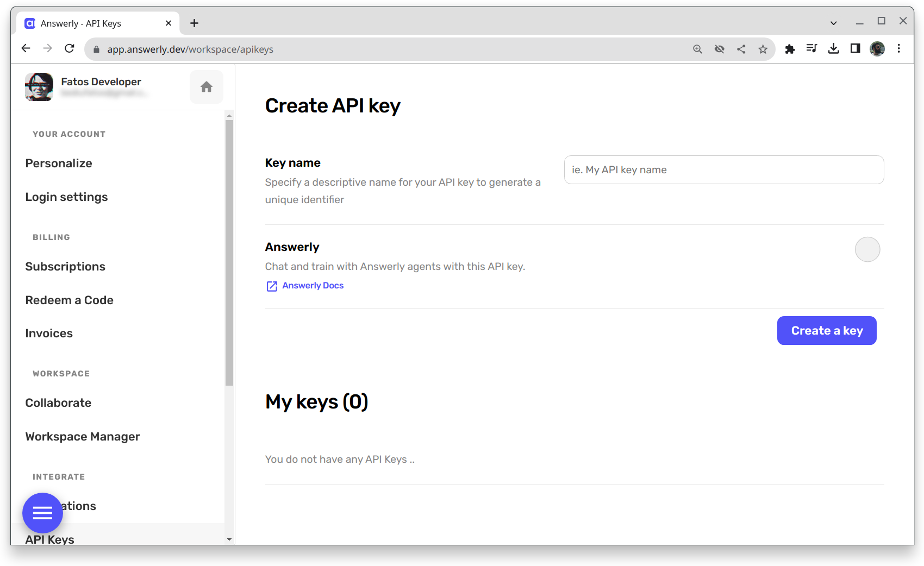Open the Answerly Docs link
Image resolution: width=924 pixels, height=566 pixels.
tap(313, 286)
